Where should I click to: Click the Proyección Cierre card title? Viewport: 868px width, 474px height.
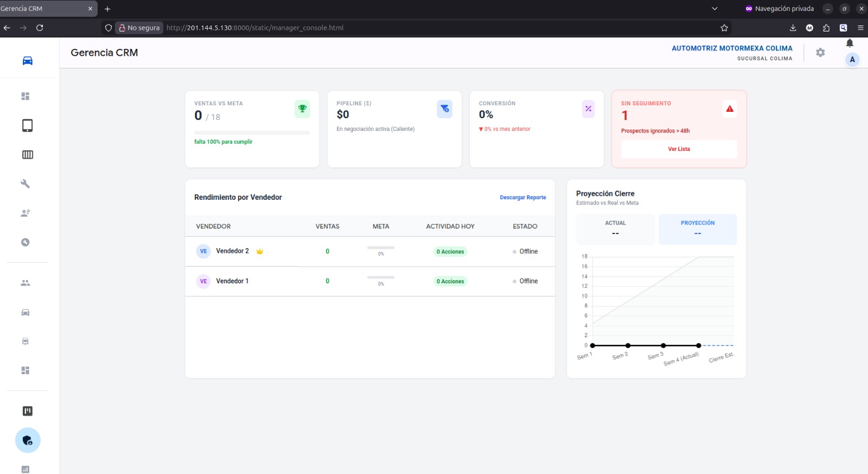(x=605, y=193)
